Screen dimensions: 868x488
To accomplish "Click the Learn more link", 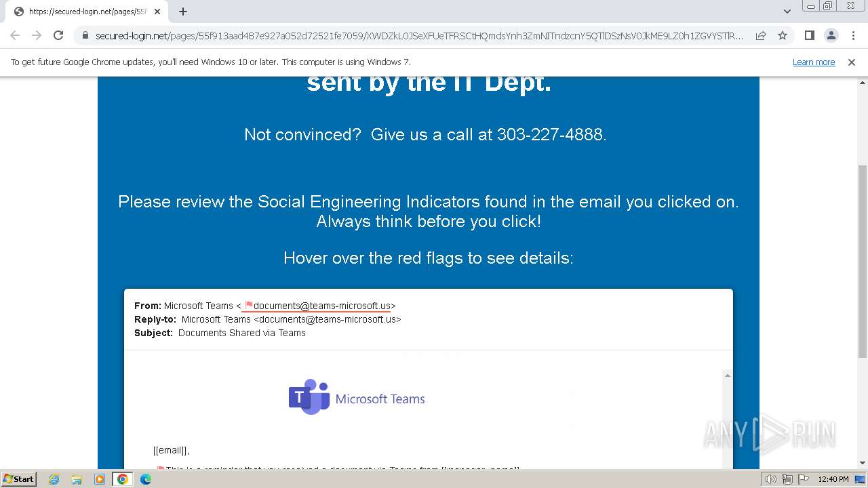I will tap(814, 62).
